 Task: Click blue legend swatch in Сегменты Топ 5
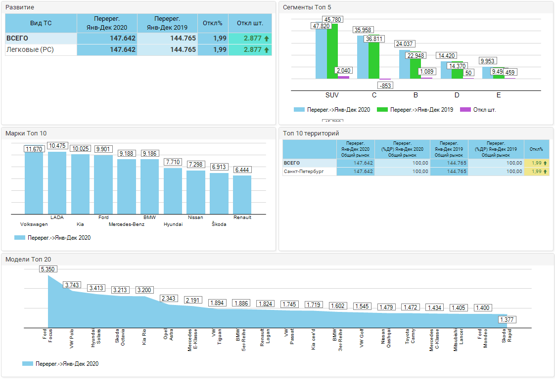(x=299, y=110)
